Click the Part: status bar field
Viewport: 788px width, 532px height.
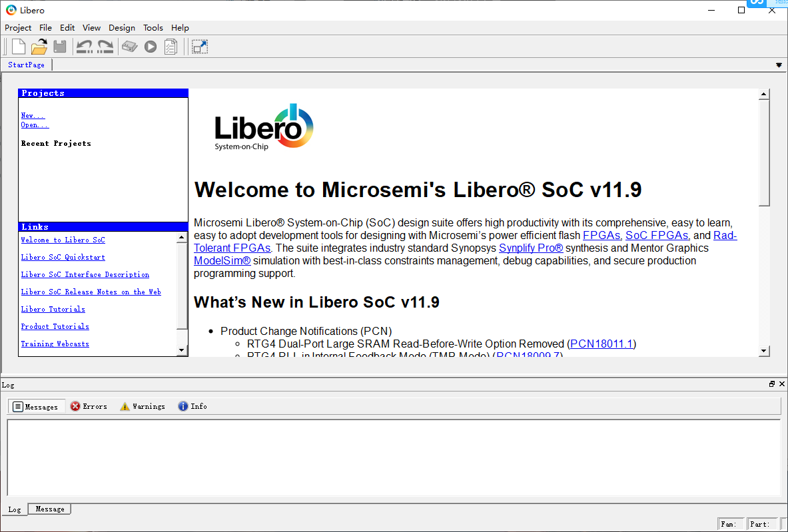762,524
